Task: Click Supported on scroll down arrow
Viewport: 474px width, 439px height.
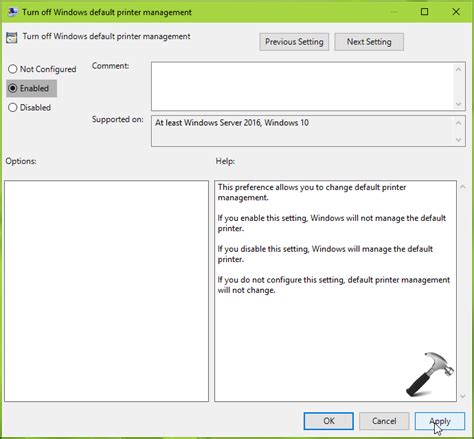Action: tap(459, 140)
